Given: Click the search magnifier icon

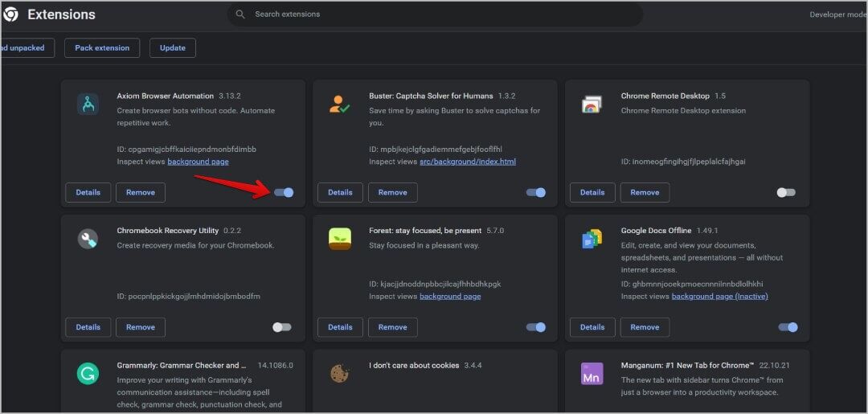Looking at the screenshot, I should coord(240,14).
